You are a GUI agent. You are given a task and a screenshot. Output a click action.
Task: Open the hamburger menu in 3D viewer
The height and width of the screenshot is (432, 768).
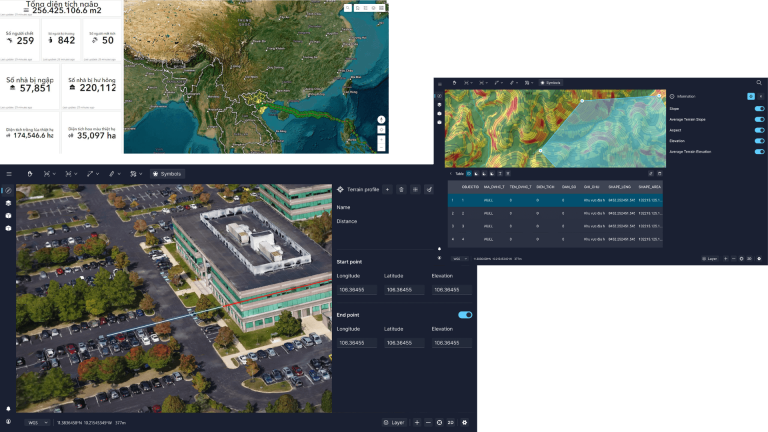tap(9, 174)
